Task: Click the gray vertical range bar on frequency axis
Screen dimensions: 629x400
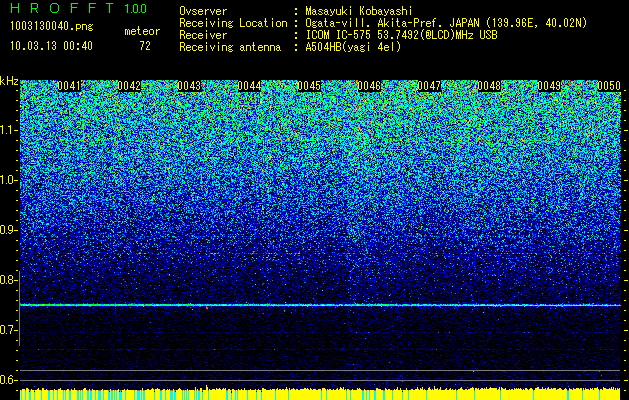Action: point(19,308)
